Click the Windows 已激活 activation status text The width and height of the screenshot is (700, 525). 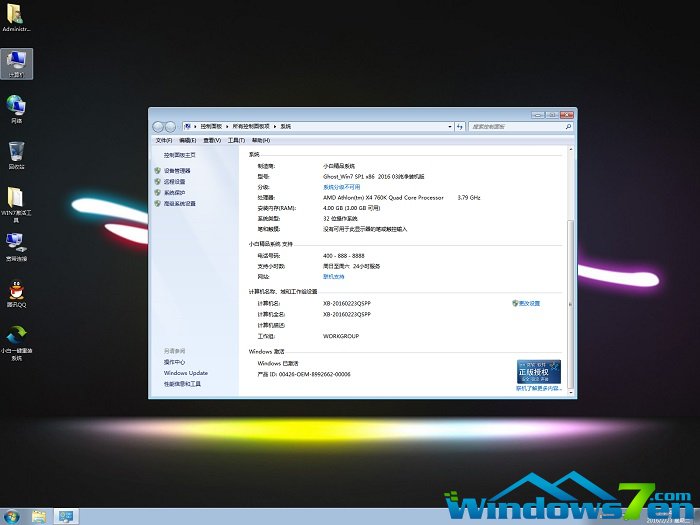pos(278,363)
